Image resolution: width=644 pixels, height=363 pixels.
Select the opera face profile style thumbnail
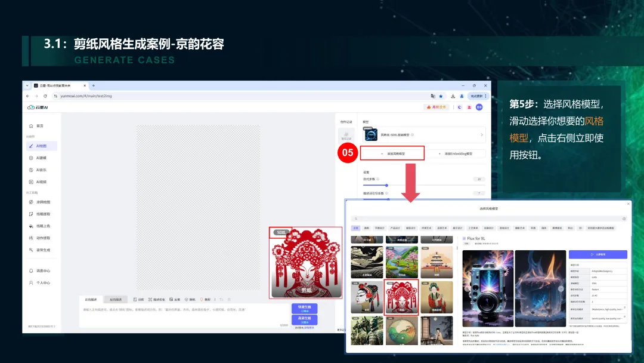tap(367, 297)
